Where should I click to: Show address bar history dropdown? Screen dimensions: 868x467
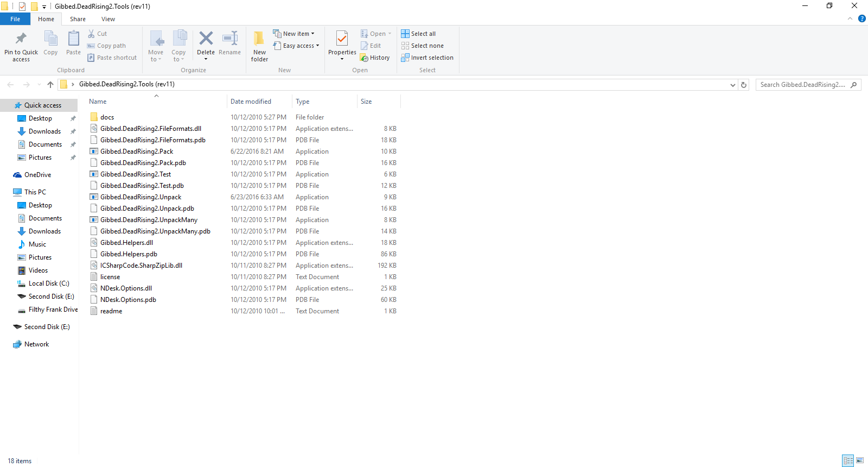point(733,85)
